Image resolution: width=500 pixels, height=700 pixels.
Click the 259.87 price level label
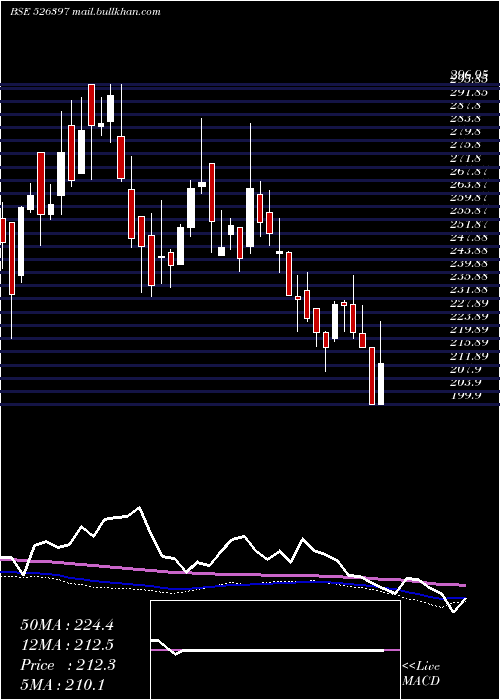(x=468, y=198)
